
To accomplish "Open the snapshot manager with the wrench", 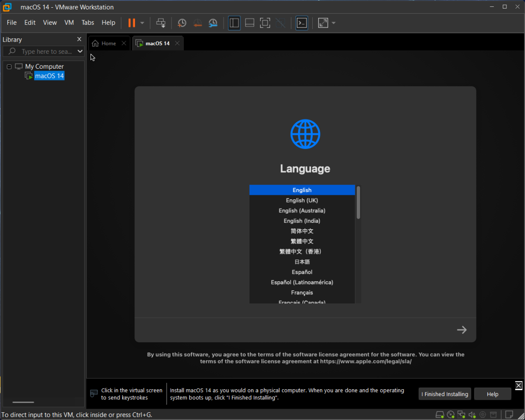I will coord(213,23).
